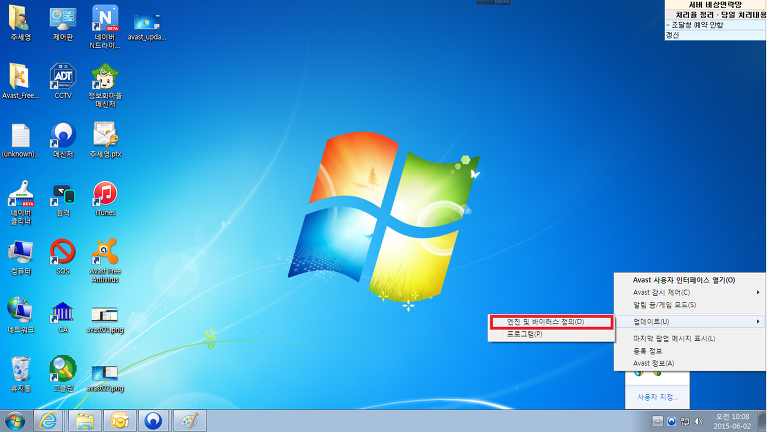The image size is (769, 432).
Task: Select 엔진 및 바이러스 정의(D) submenu item
Action: pyautogui.click(x=551, y=322)
